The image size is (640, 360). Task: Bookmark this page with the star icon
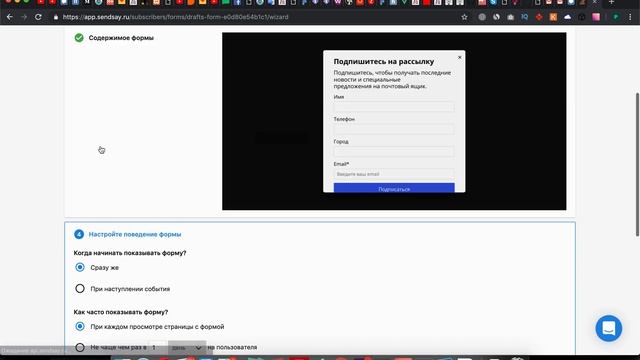[464, 17]
